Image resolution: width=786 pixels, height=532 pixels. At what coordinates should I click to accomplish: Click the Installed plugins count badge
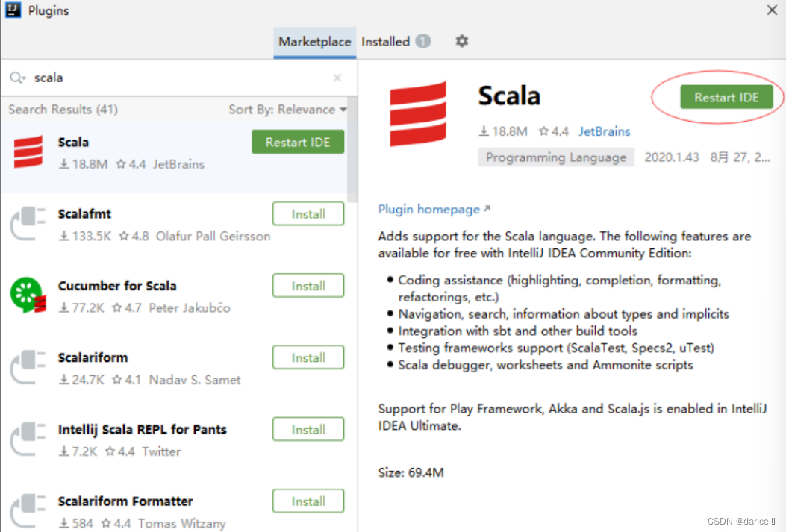pos(422,41)
